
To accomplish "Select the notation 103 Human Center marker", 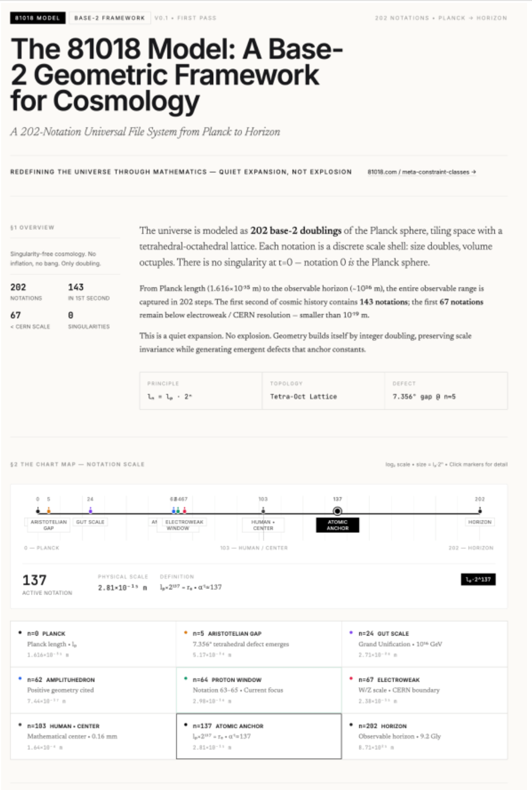I will coord(263,511).
